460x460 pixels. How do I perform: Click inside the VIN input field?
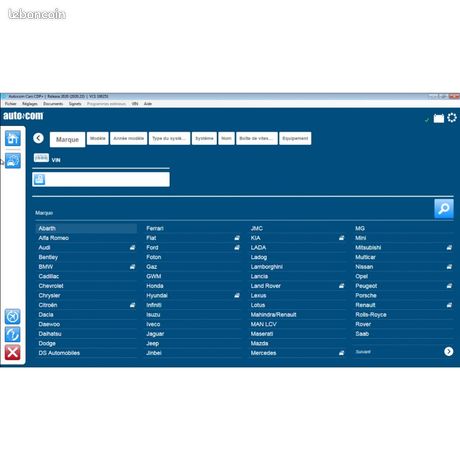(101, 179)
